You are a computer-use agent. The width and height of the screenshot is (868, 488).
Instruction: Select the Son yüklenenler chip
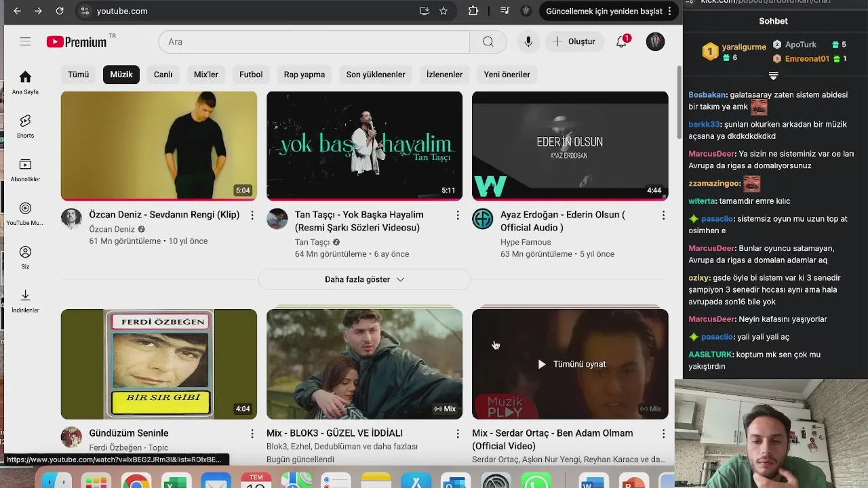coord(376,75)
